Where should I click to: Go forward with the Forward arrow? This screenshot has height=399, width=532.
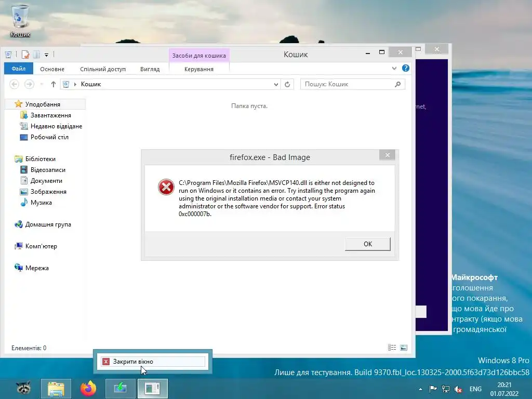coord(29,84)
